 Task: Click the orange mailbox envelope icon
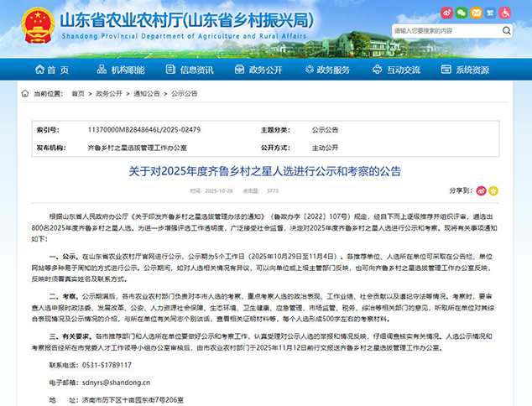point(474,13)
